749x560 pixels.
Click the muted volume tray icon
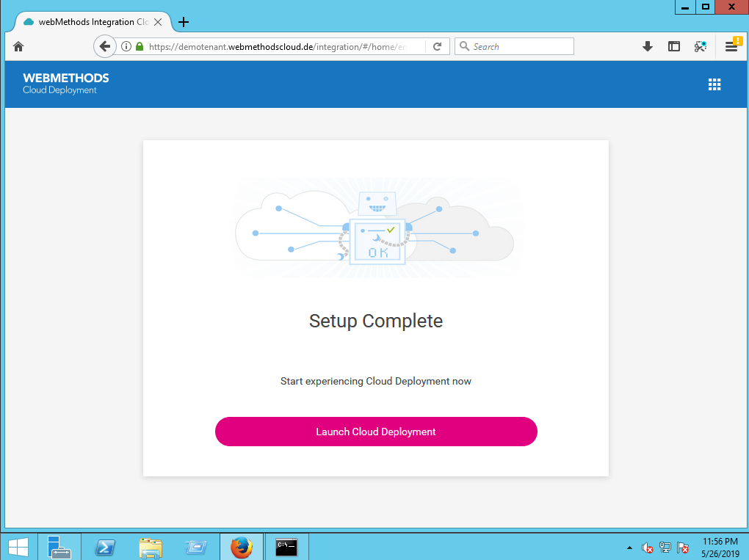(x=647, y=548)
